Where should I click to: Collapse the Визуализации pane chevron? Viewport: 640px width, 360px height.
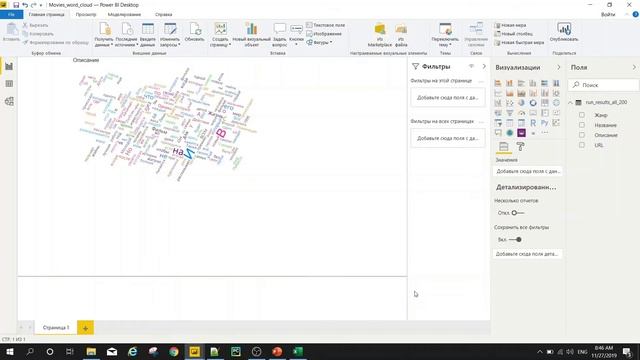[x=559, y=67]
